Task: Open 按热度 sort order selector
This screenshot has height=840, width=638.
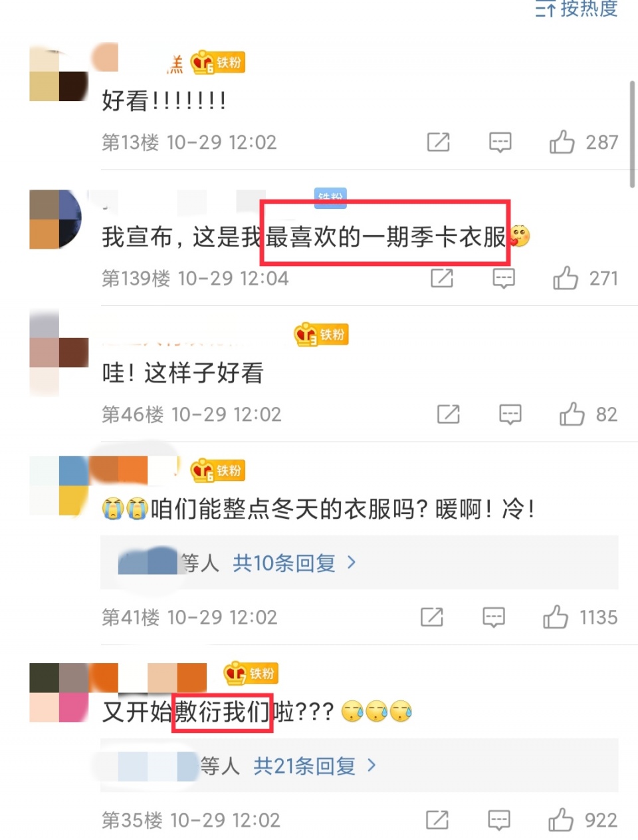Action: pos(577,9)
